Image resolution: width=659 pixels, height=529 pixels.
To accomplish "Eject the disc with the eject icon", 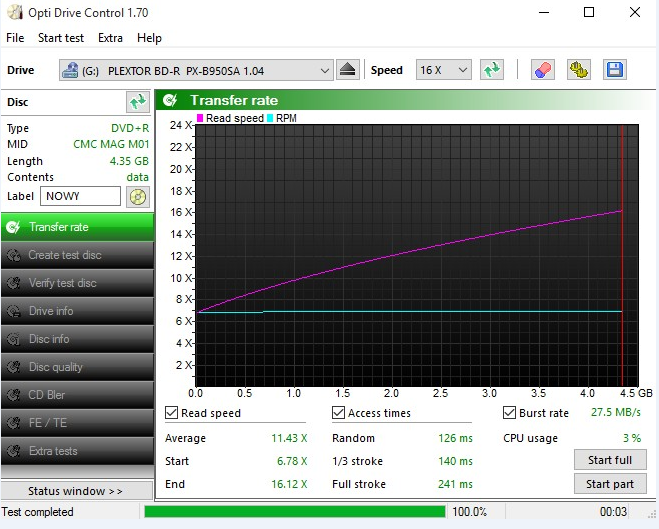I will [x=348, y=70].
